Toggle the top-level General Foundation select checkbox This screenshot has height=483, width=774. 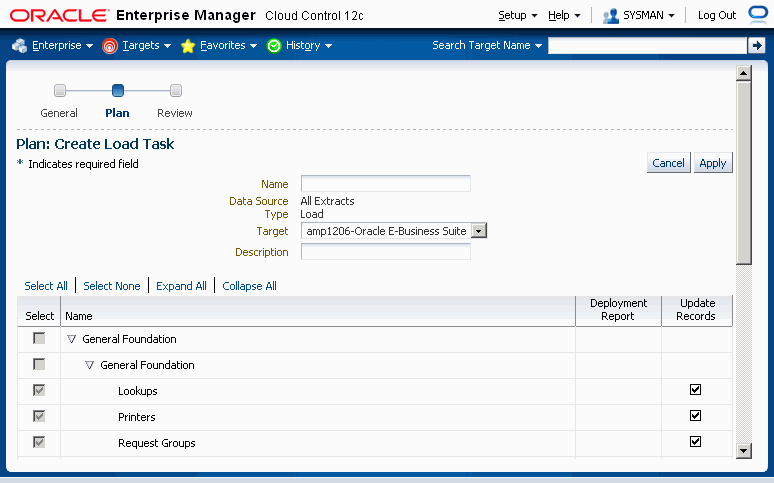click(x=39, y=338)
